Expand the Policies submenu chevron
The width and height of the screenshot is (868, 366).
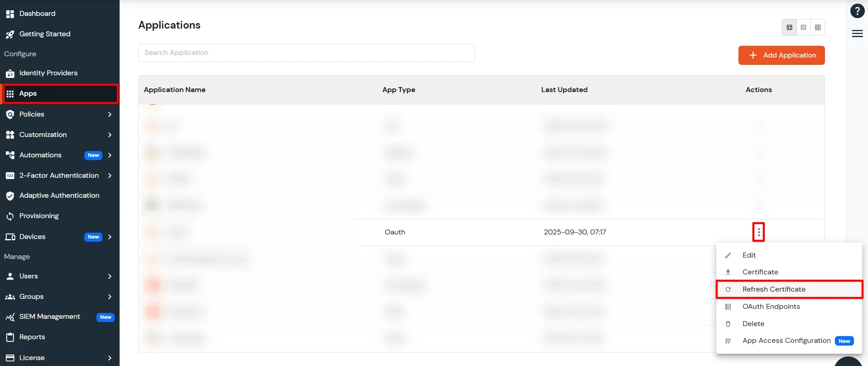[110, 114]
